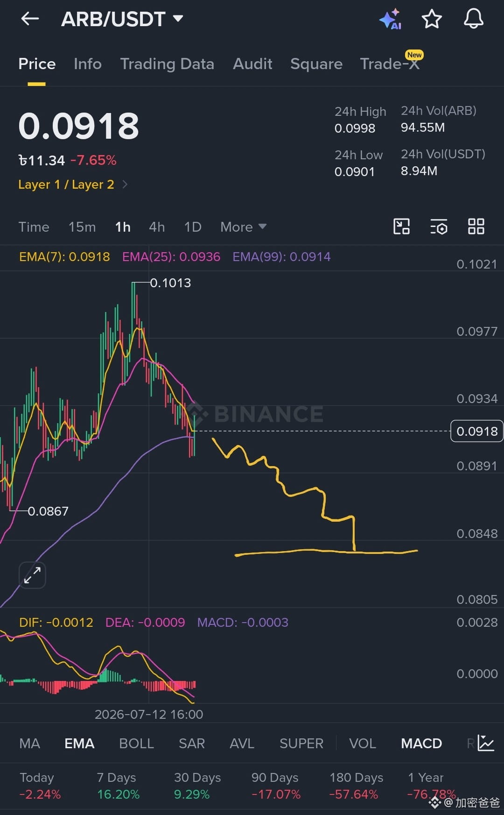Click the EMA(7): 0.0918 legend
This screenshot has height=815, width=504.
point(64,257)
